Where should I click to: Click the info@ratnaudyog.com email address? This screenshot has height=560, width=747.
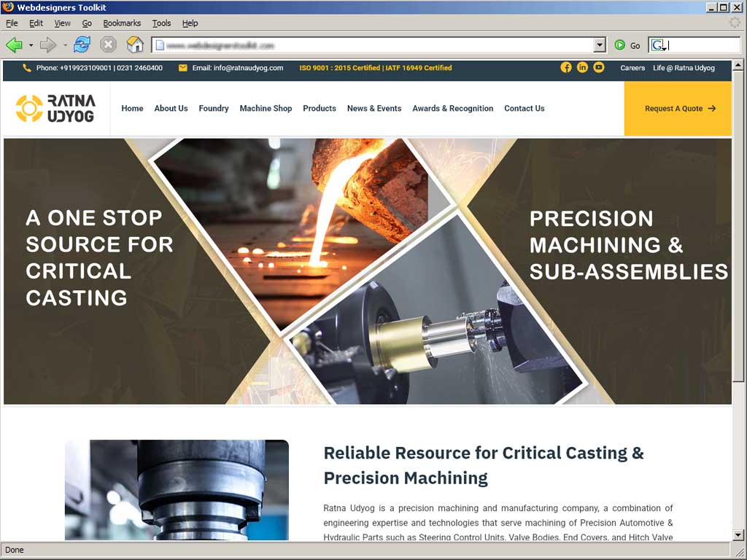pyautogui.click(x=248, y=68)
